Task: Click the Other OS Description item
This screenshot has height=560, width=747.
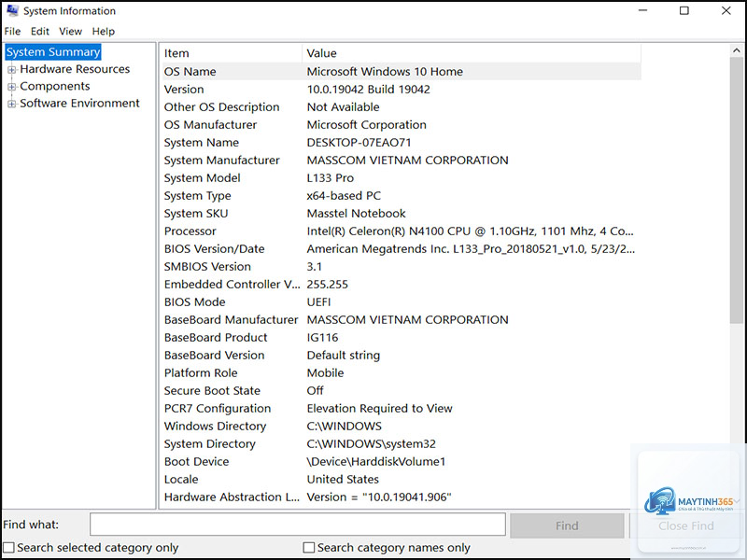Action: 221,107
